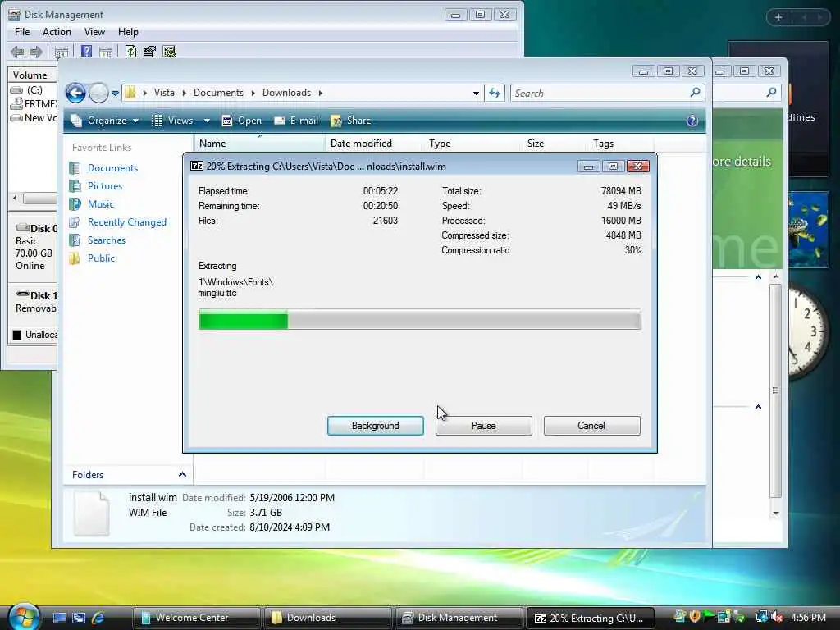Click Switch between windows quick launch icon
Image resolution: width=840 pixels, height=630 pixels.
coord(79,618)
